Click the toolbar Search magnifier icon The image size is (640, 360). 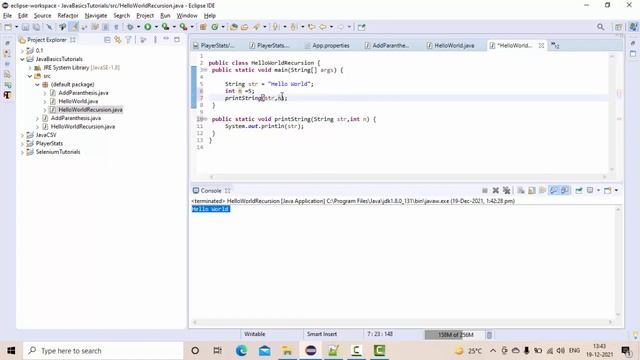pos(600,27)
